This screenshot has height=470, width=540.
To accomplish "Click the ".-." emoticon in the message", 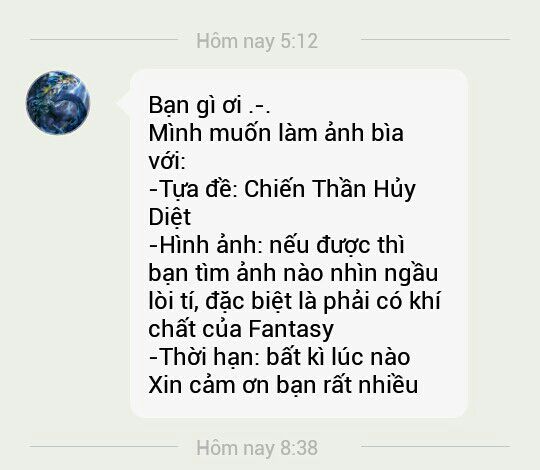I will click(259, 105).
